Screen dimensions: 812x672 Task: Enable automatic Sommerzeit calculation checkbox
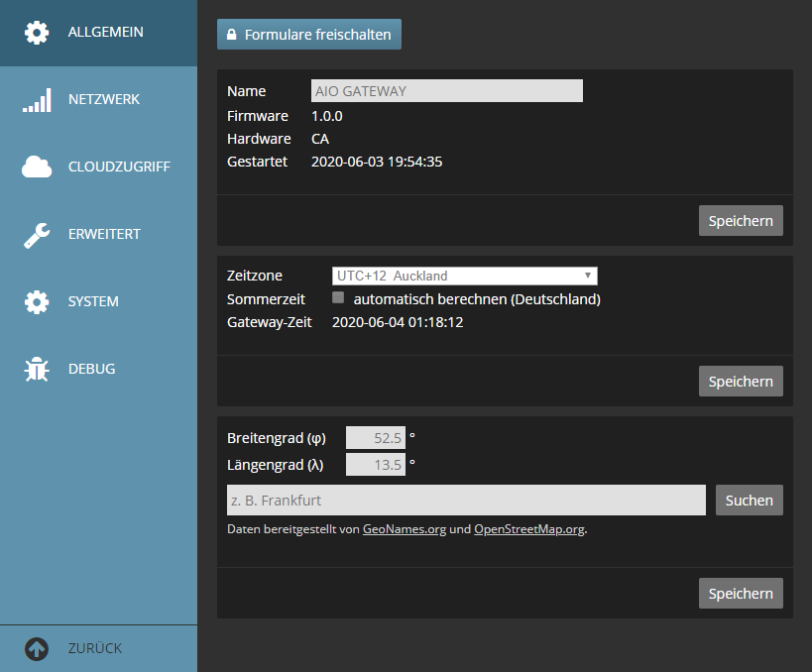[338, 298]
